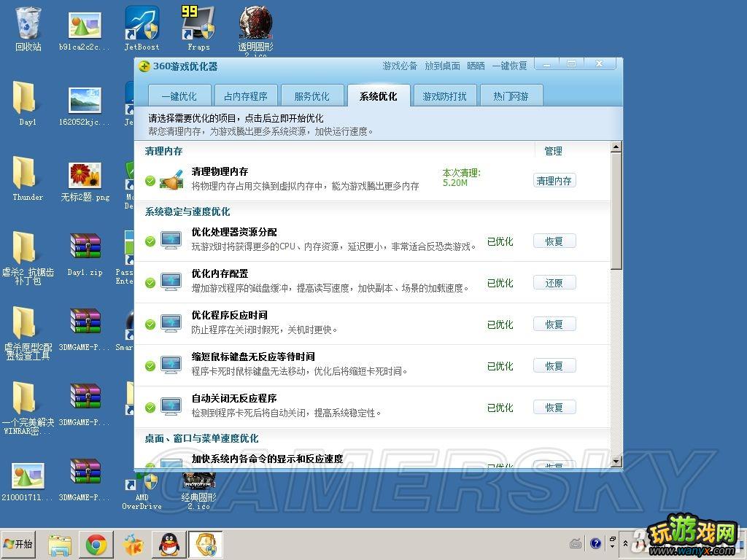Viewport: 747px width, 560px height.
Task: Click 已优化 status for 优化内存配置
Action: click(x=500, y=283)
